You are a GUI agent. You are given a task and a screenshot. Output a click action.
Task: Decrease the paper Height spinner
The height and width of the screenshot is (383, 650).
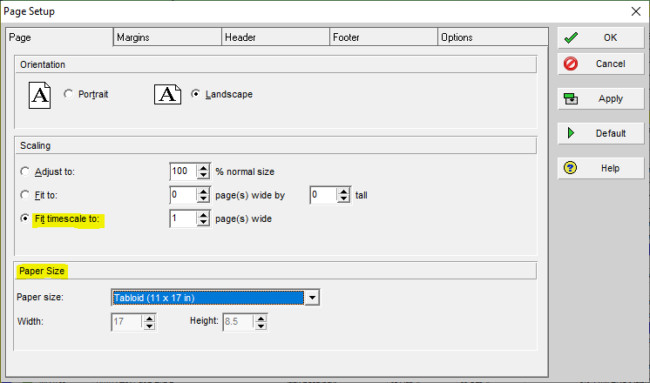click(x=260, y=326)
